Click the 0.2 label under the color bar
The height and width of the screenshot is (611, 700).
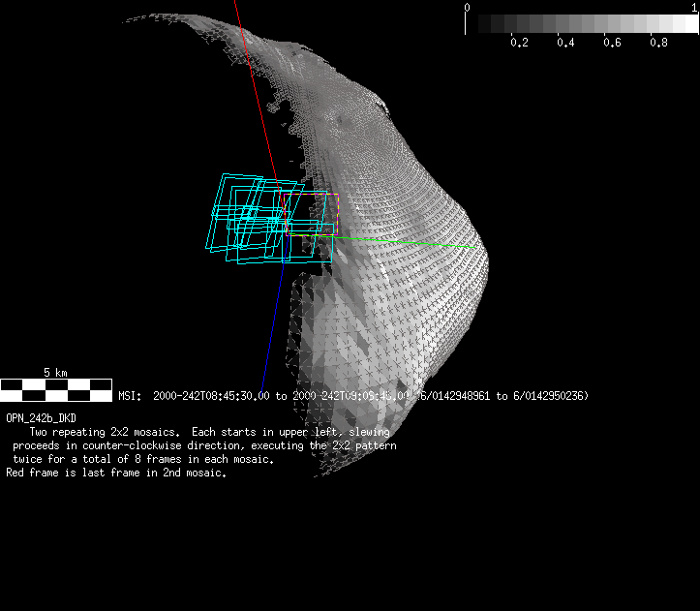519,44
